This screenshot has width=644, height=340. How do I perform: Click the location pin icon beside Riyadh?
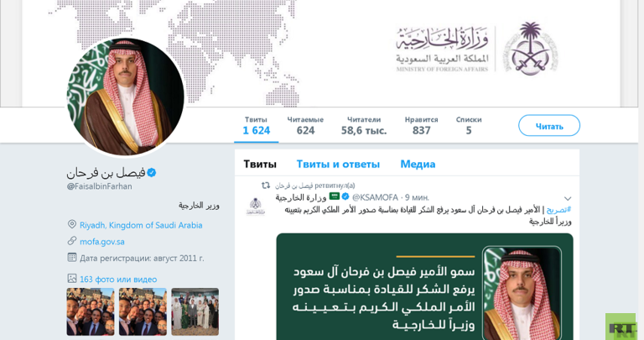click(x=72, y=224)
